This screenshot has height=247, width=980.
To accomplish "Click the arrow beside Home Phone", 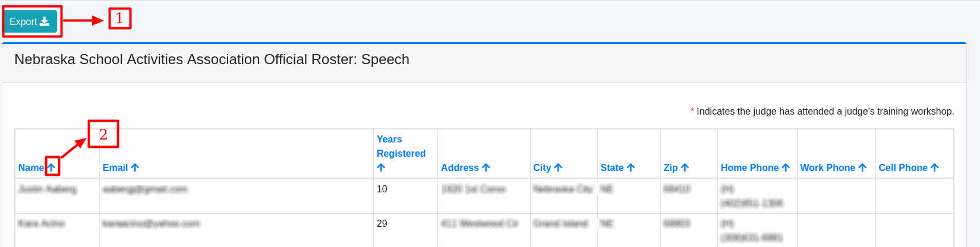I will [786, 167].
